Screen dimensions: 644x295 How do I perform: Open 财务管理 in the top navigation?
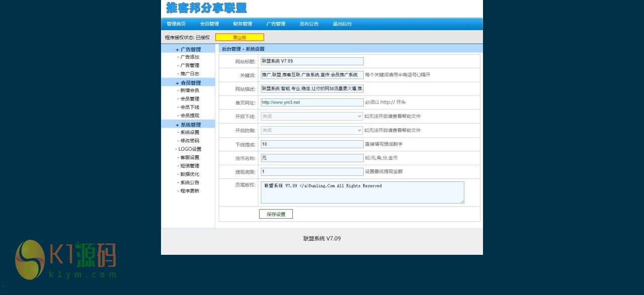click(243, 24)
